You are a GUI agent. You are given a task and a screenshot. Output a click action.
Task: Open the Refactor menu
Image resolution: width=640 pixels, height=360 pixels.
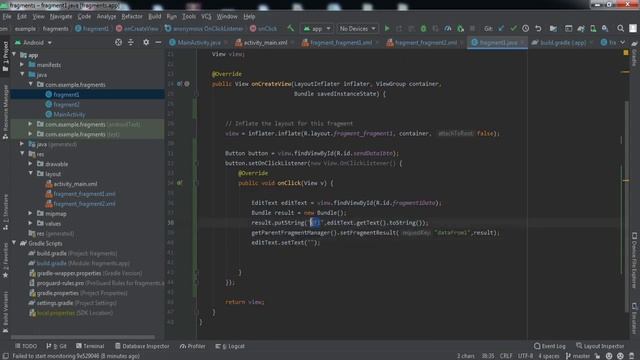[132, 16]
